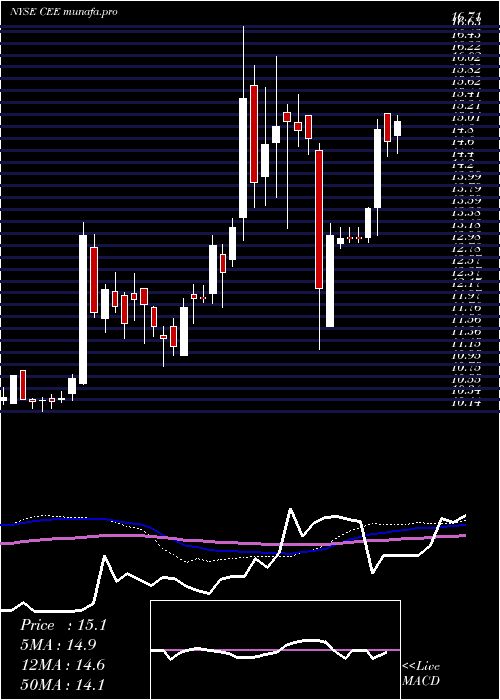
Task: Click the NYSE CEE munafa.pro chart title
Action: [63, 12]
